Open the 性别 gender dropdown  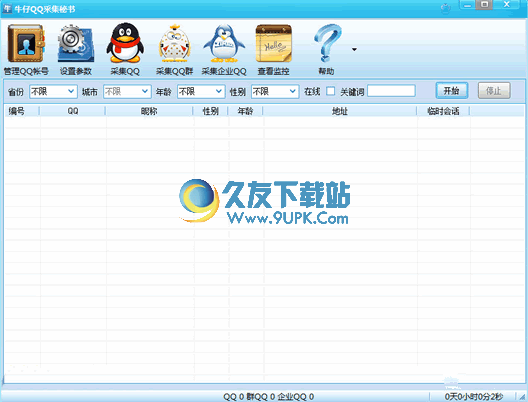pos(275,91)
